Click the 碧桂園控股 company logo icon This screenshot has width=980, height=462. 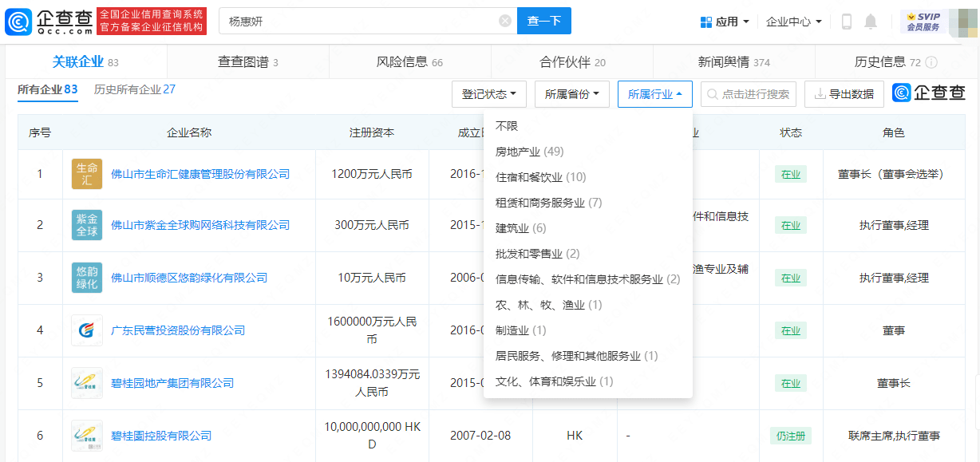tap(87, 436)
